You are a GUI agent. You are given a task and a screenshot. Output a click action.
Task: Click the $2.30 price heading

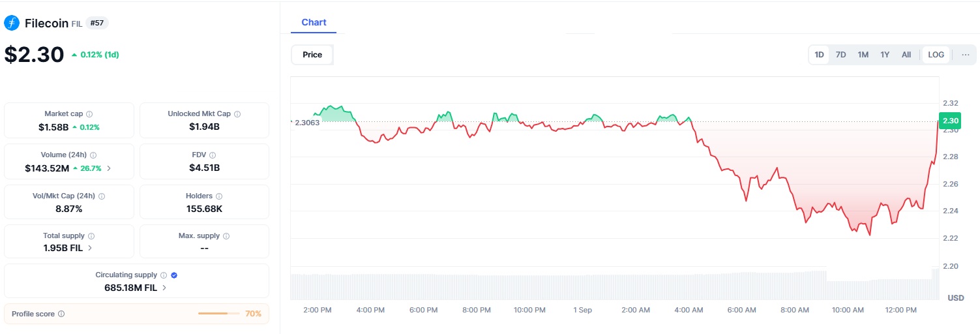pos(34,55)
